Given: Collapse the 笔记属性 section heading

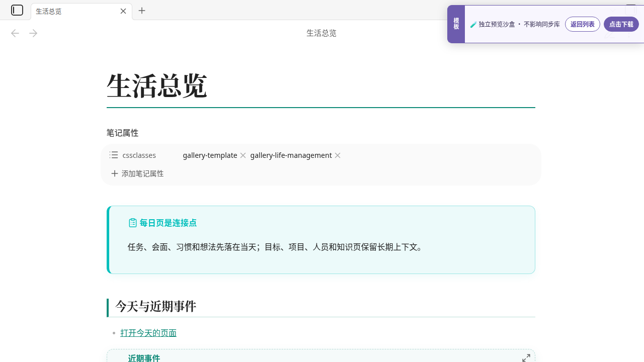Looking at the screenshot, I should pos(122,133).
